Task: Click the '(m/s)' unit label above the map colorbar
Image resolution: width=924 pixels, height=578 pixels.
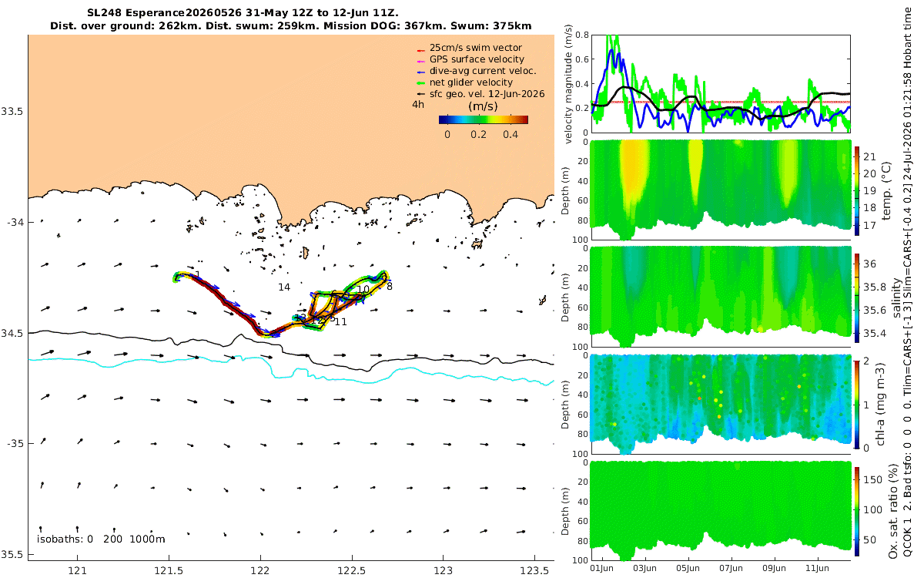Action: [483, 106]
